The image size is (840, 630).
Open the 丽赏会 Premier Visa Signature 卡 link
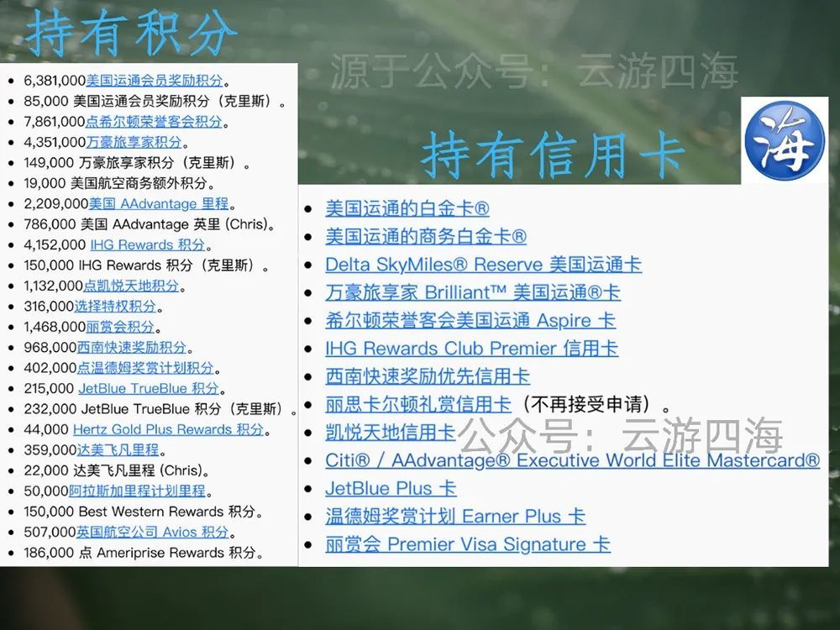(x=468, y=544)
